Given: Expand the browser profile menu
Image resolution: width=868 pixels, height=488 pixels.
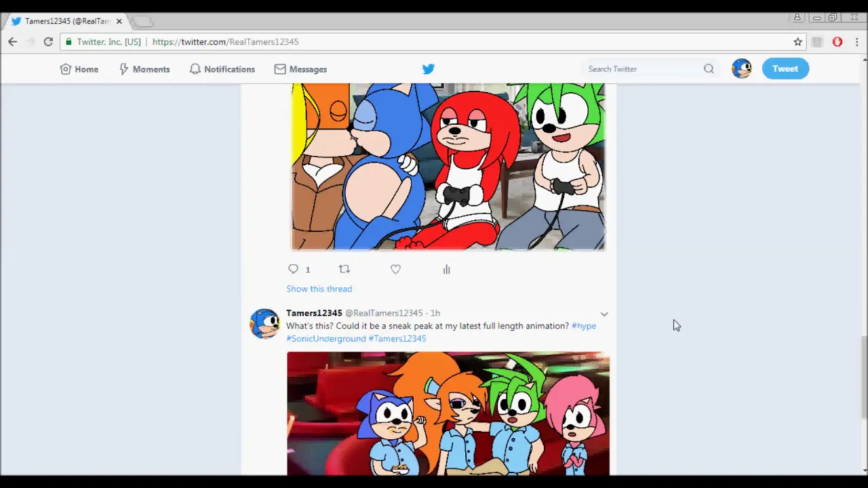Looking at the screenshot, I should point(797,17).
